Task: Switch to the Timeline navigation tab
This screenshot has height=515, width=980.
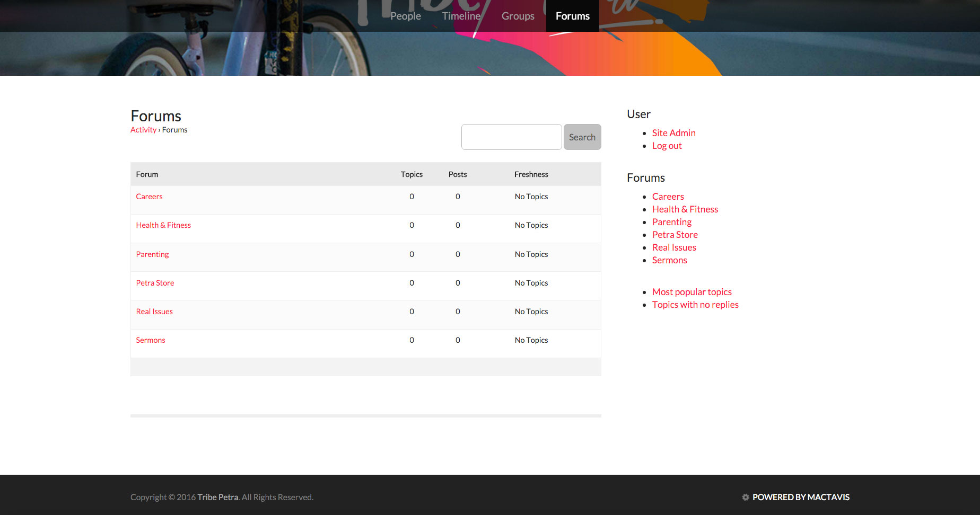Action: tap(461, 16)
